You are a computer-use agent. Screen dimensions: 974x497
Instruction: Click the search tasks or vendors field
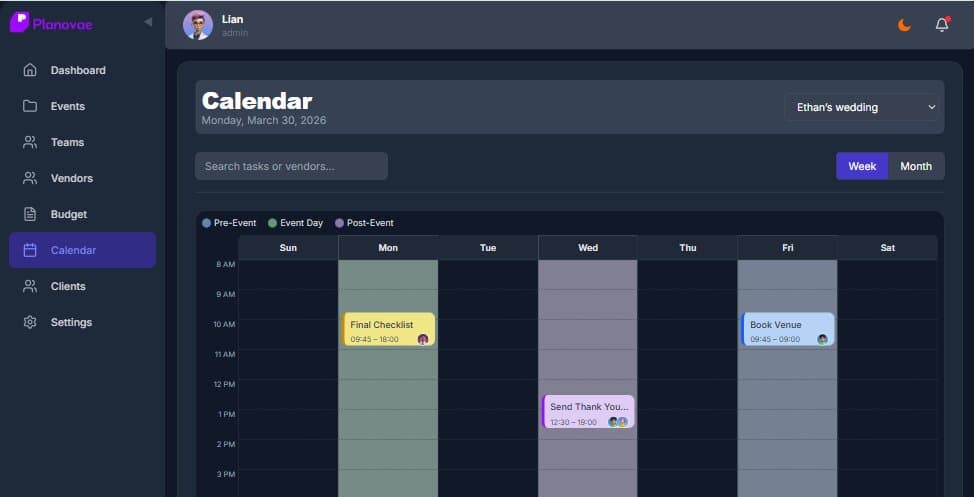[291, 166]
